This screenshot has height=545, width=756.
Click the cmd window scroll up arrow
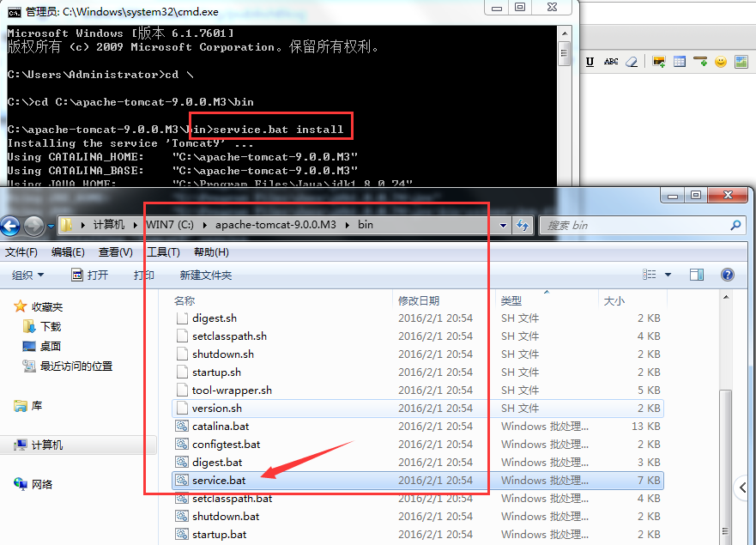[x=564, y=33]
